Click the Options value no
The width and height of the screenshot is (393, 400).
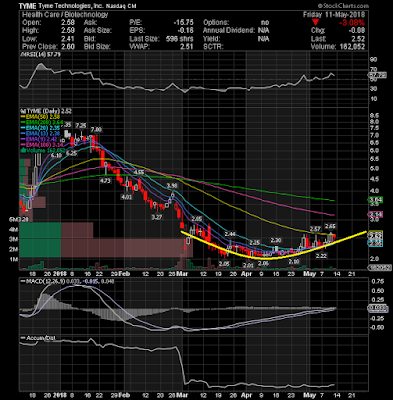pyautogui.click(x=265, y=23)
